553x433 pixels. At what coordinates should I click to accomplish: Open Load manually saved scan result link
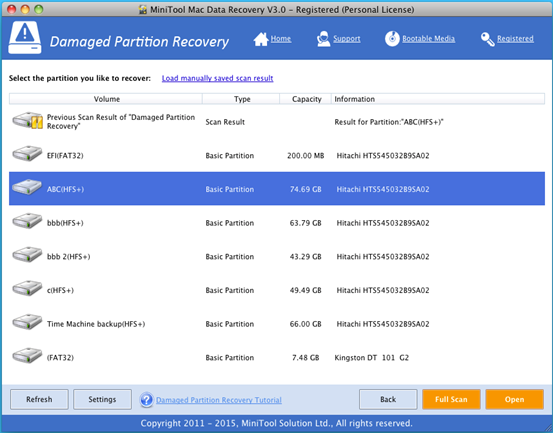[217, 78]
